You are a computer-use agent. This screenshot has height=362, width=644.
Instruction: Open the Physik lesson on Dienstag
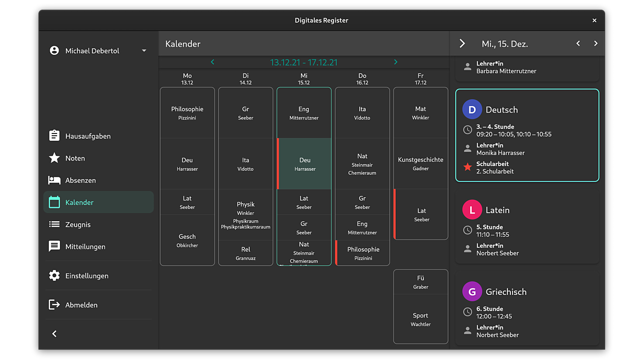point(245,213)
